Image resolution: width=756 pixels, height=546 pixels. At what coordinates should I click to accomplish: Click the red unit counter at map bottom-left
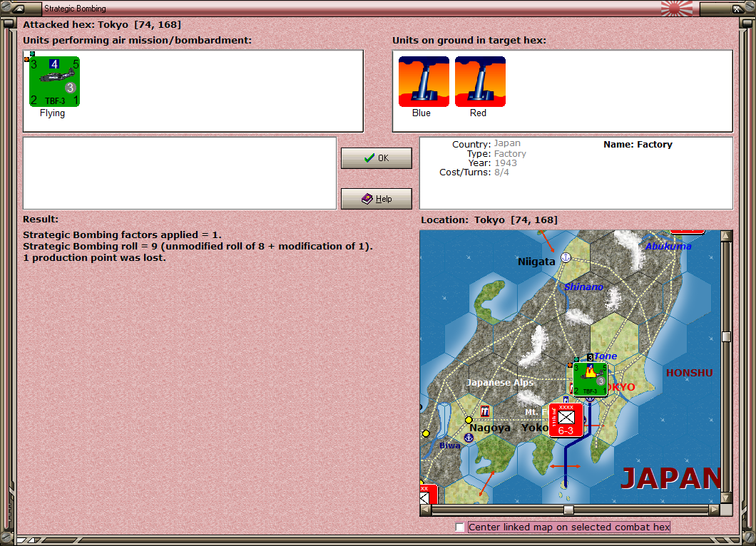(428, 493)
